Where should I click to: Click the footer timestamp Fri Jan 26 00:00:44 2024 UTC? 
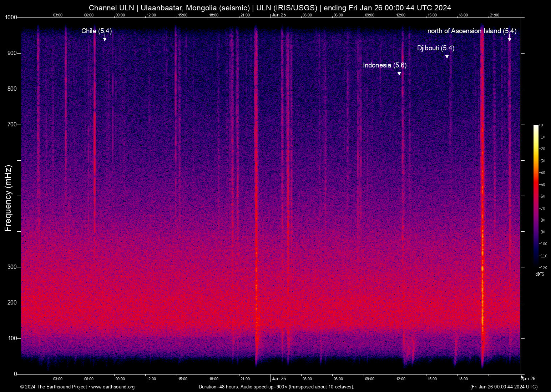[504, 387]
